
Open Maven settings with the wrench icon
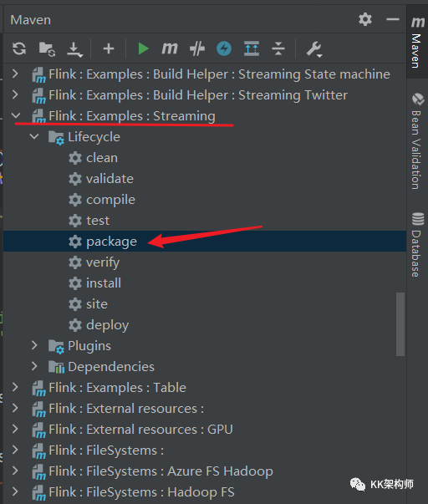313,49
